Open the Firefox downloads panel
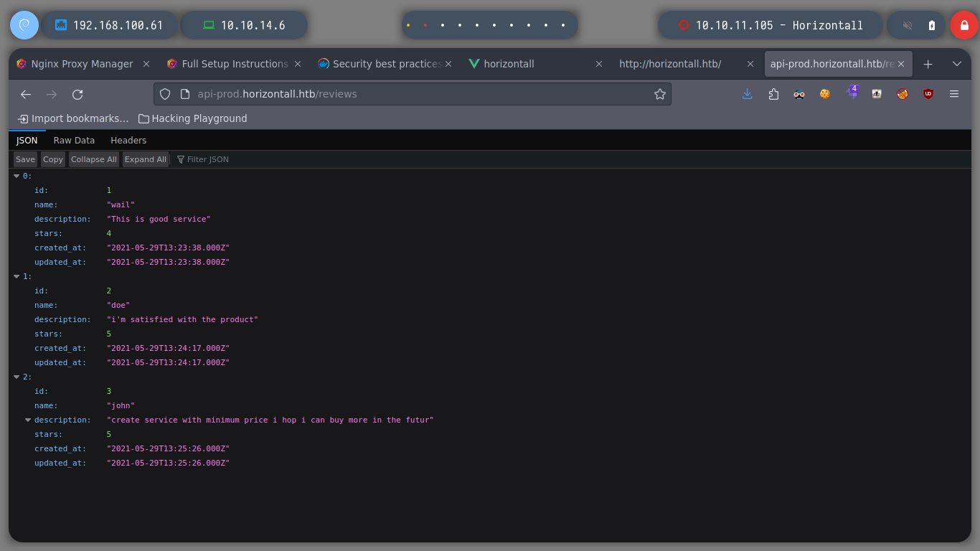Screen dimensions: 980x551 coord(748,94)
